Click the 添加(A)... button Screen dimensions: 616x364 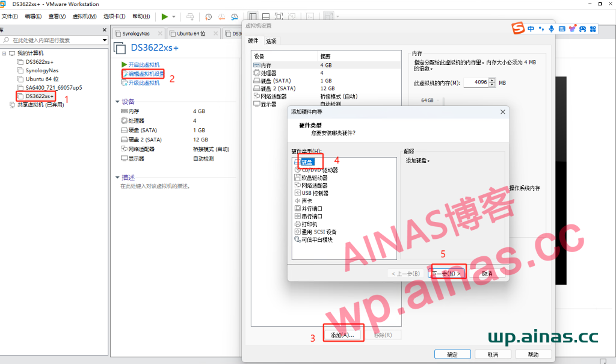342,335
